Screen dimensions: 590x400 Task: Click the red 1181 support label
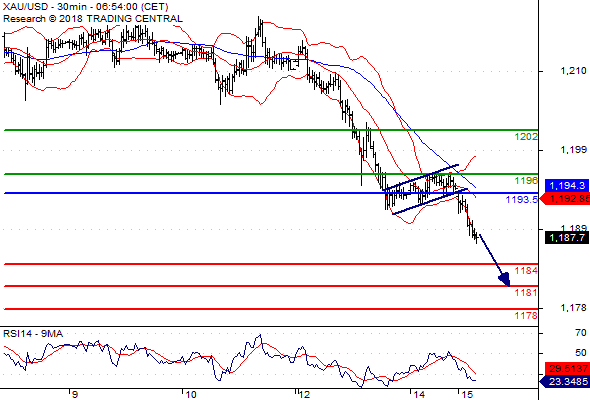point(526,292)
